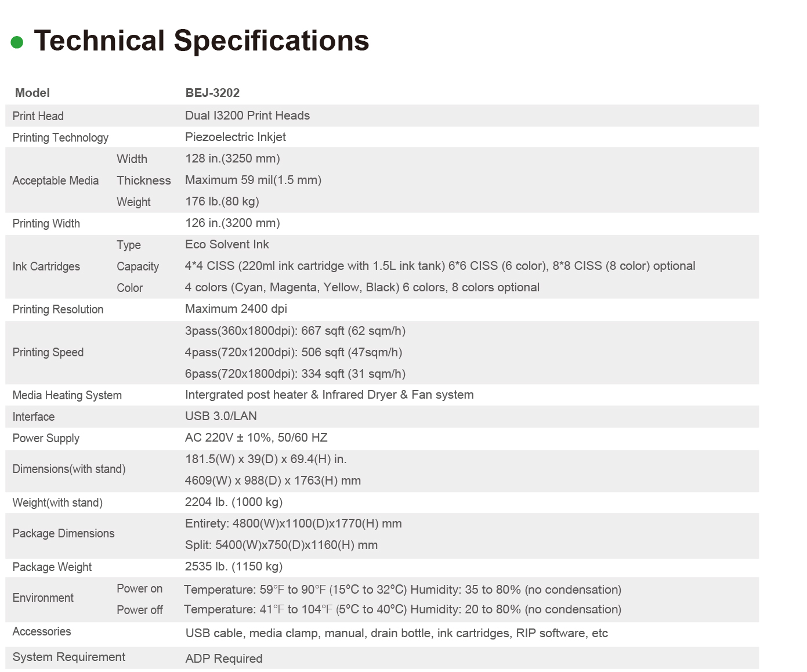Click the Eco Solvent Ink value
This screenshot has height=672, width=807.
227,244
